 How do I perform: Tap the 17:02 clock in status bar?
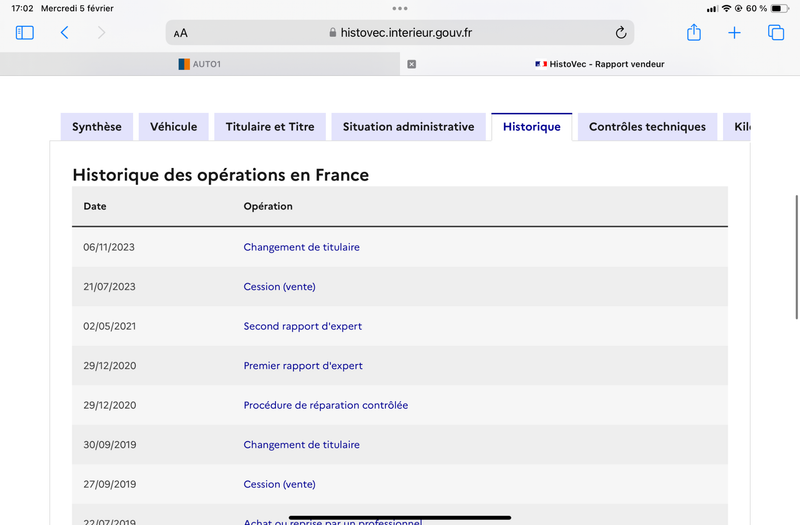click(22, 8)
